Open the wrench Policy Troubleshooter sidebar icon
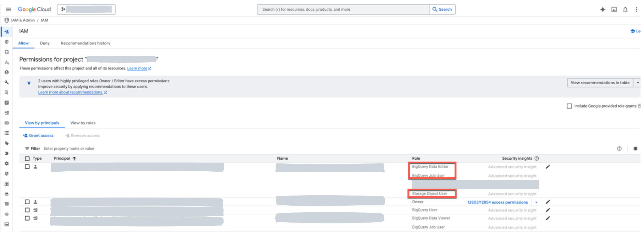The height and width of the screenshot is (232, 644). click(7, 82)
